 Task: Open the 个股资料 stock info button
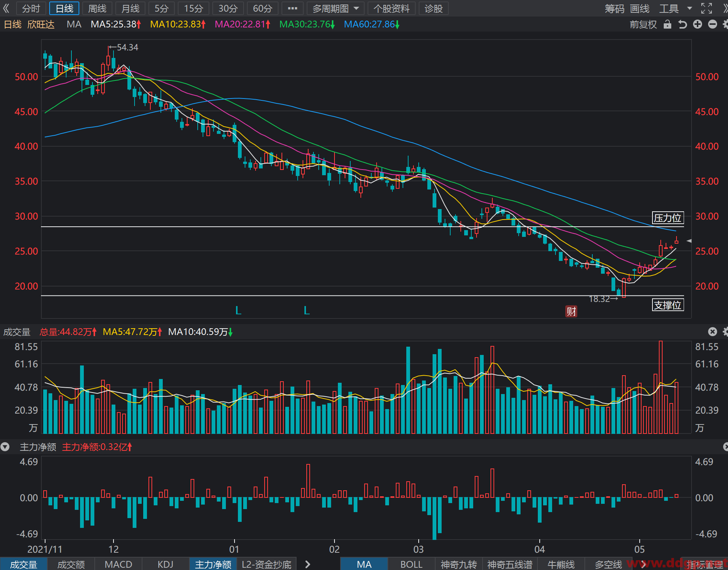pos(391,8)
